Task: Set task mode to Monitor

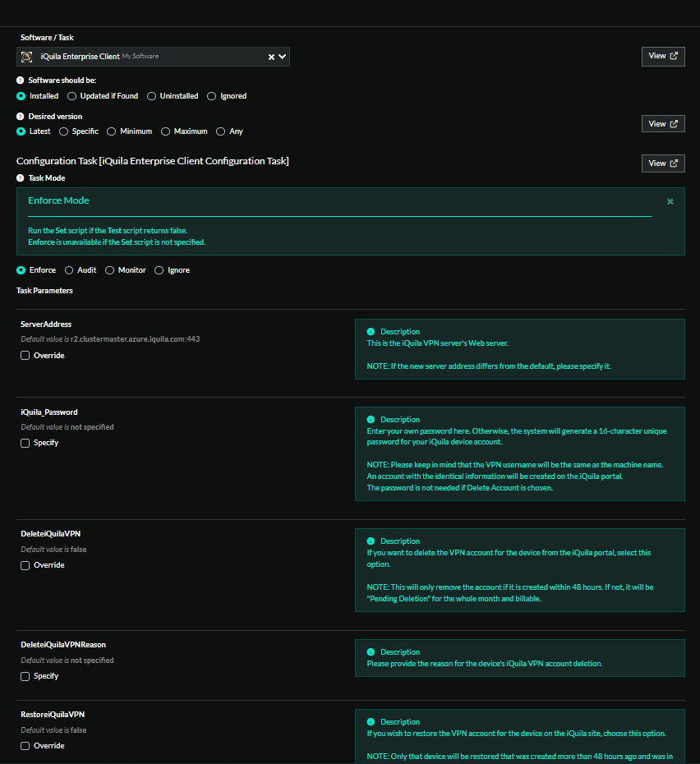Action: pos(110,270)
